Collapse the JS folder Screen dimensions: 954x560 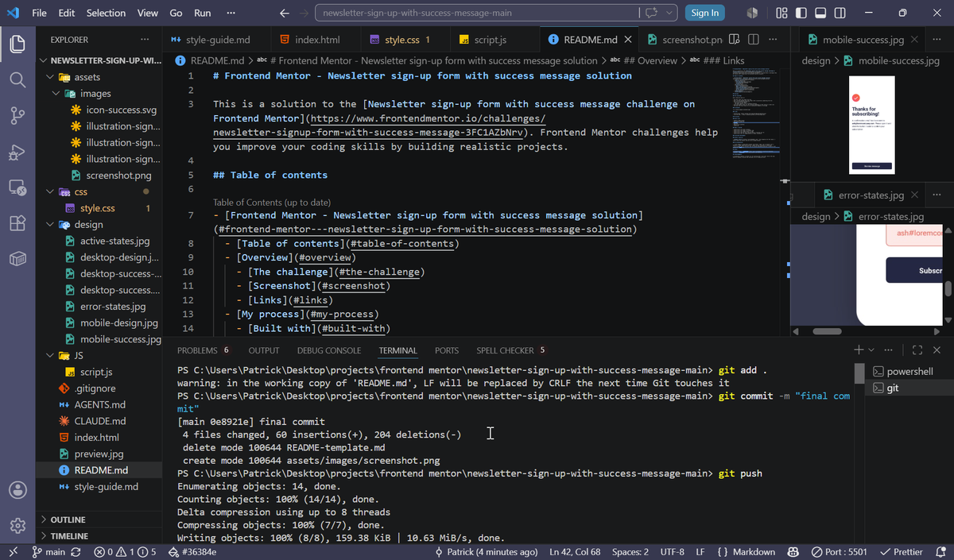(51, 356)
